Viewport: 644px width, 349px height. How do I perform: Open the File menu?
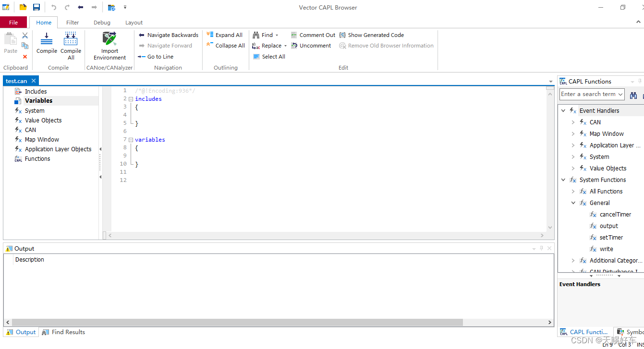13,23
